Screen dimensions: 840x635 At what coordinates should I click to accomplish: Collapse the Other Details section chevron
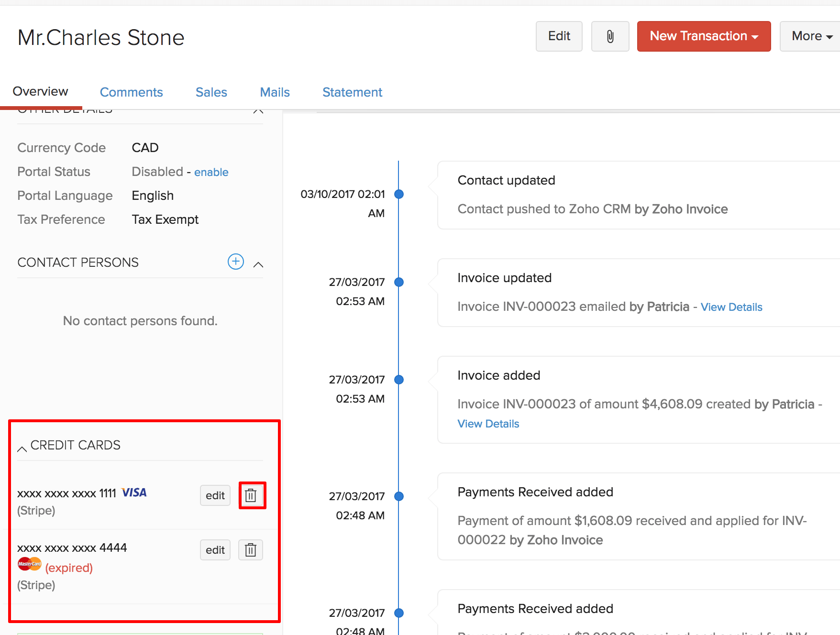point(258,111)
